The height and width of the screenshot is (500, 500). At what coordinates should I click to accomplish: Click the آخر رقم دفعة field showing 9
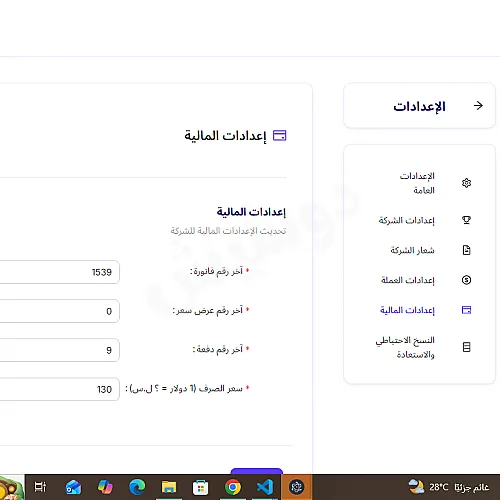59,350
